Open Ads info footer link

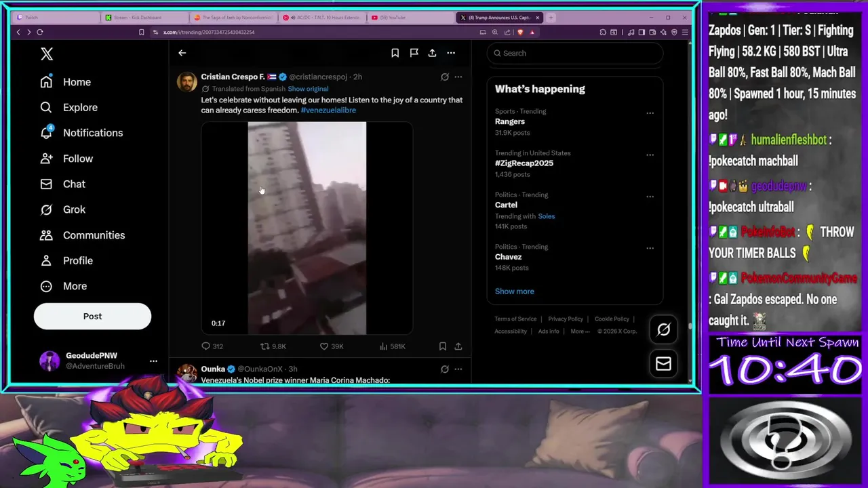click(x=549, y=331)
